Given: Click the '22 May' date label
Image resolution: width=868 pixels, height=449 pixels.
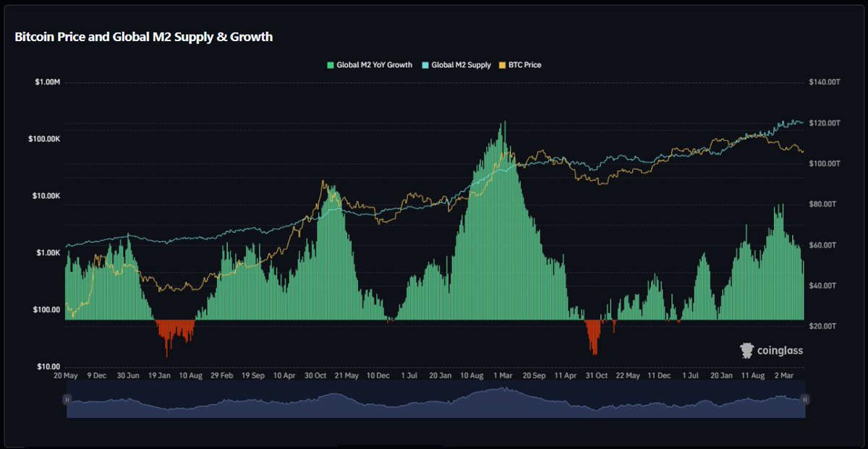Looking at the screenshot, I should (x=627, y=376).
